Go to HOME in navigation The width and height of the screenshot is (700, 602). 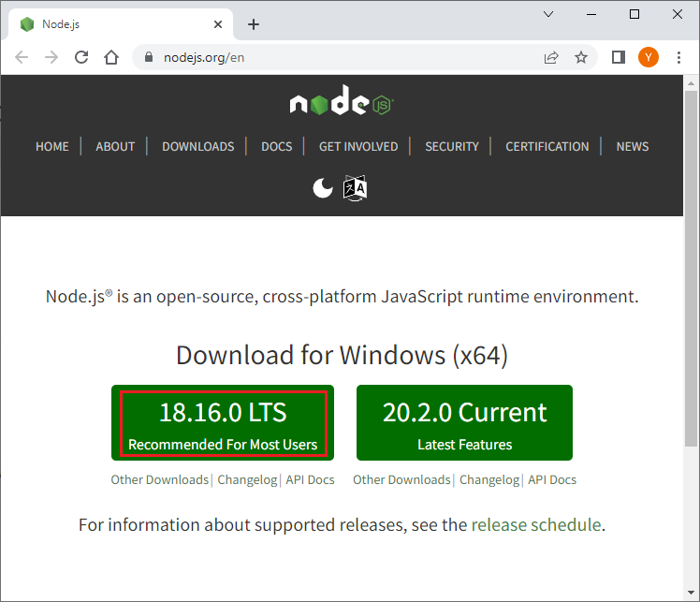[52, 146]
